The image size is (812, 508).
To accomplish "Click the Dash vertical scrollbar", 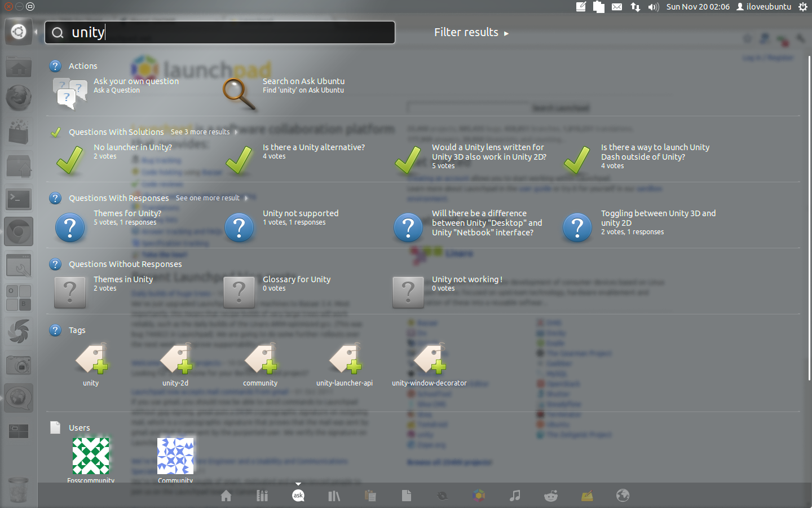I will tap(809, 217).
